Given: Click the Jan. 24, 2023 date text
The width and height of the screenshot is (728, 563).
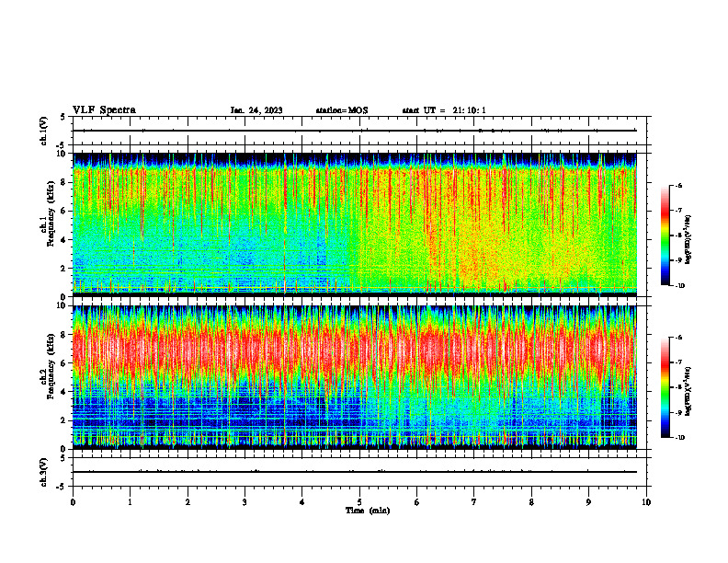Looking at the screenshot, I should pyautogui.click(x=256, y=110).
